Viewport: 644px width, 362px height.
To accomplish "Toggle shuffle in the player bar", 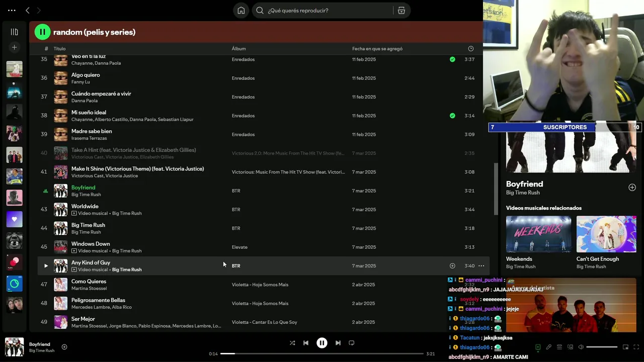I will tap(292, 343).
